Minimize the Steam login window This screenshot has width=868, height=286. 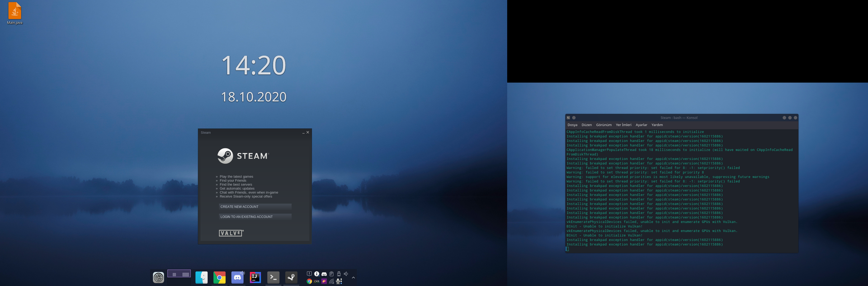click(x=303, y=133)
